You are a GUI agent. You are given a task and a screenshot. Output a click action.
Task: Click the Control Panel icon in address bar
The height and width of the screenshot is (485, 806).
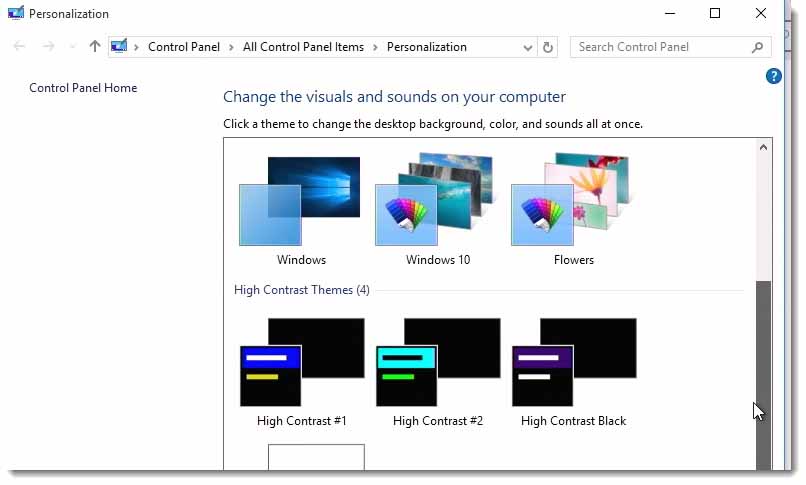pos(119,47)
